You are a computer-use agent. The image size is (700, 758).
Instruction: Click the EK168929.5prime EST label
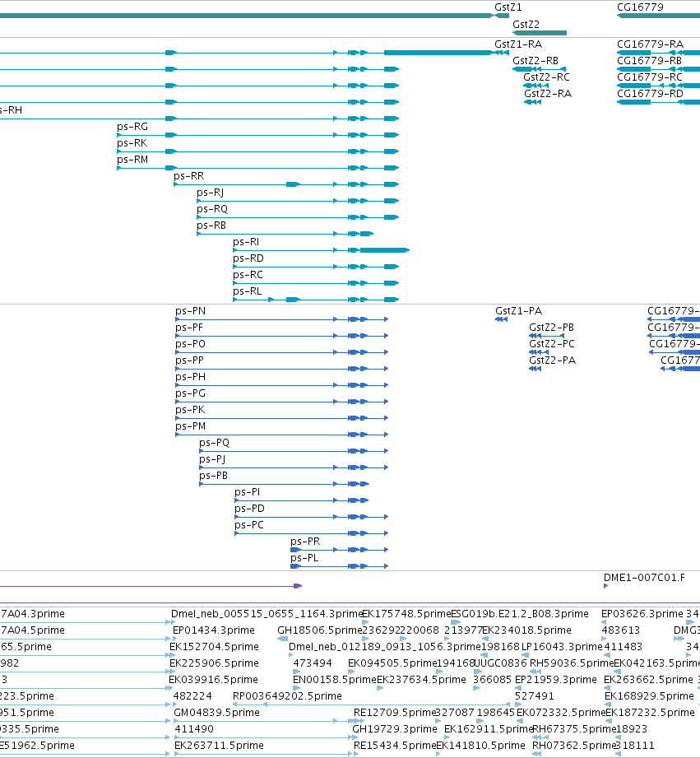649,696
